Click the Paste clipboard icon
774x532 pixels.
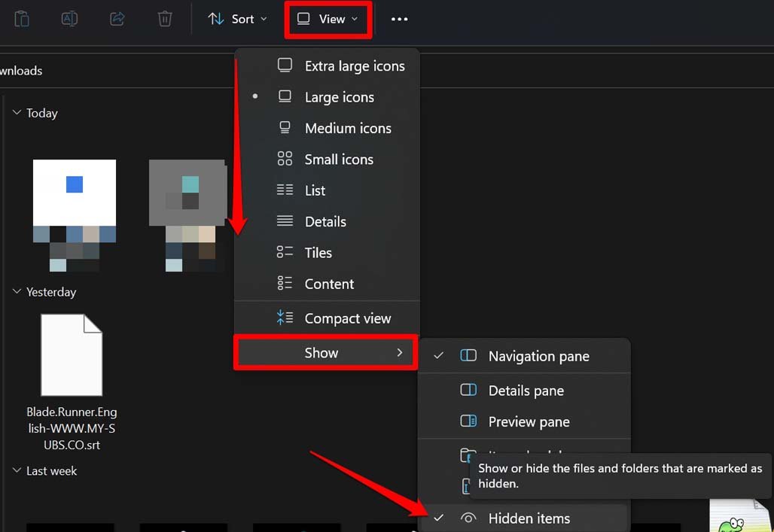[22, 19]
